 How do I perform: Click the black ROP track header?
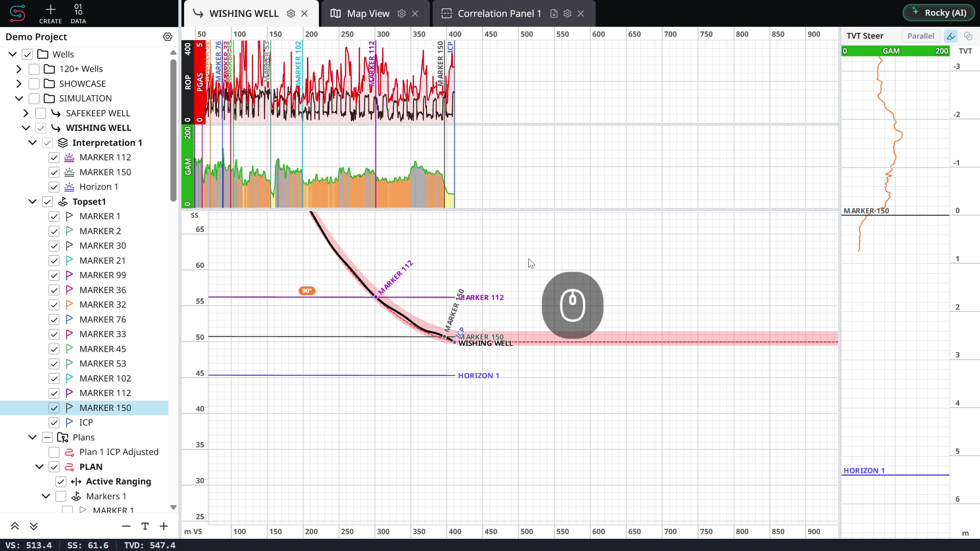(188, 82)
